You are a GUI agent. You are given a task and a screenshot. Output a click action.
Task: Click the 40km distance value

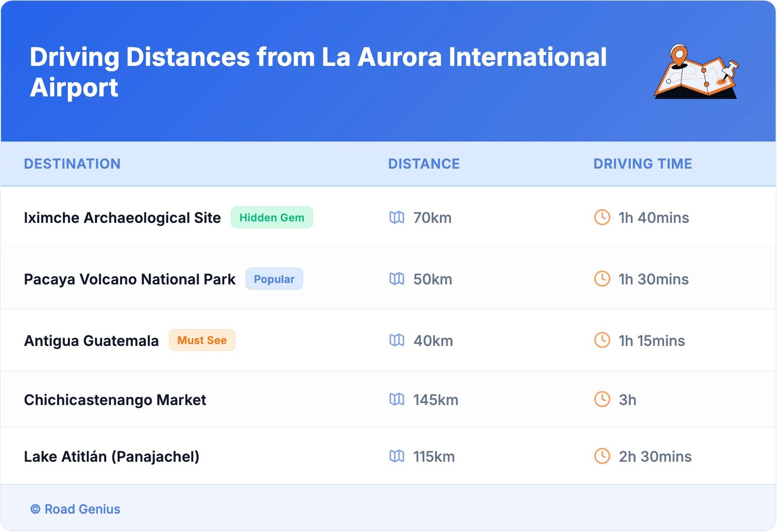point(433,341)
